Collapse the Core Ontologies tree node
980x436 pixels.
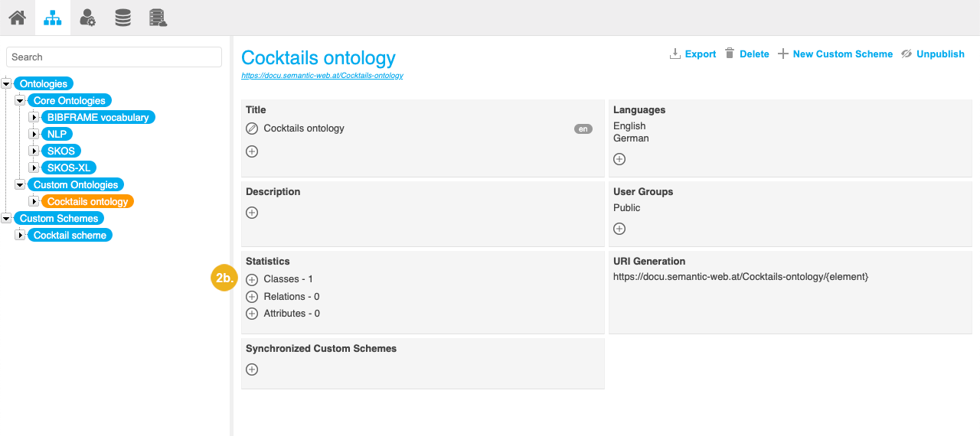[x=20, y=101]
